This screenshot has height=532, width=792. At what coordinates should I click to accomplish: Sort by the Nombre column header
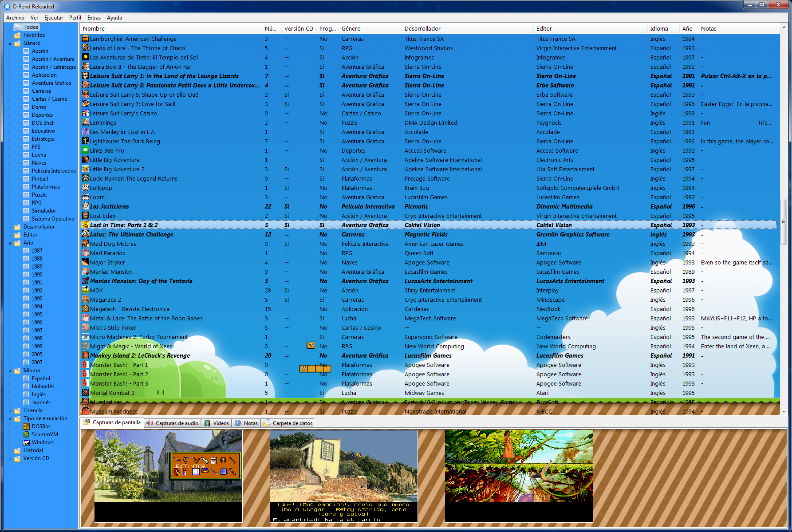[x=171, y=28]
